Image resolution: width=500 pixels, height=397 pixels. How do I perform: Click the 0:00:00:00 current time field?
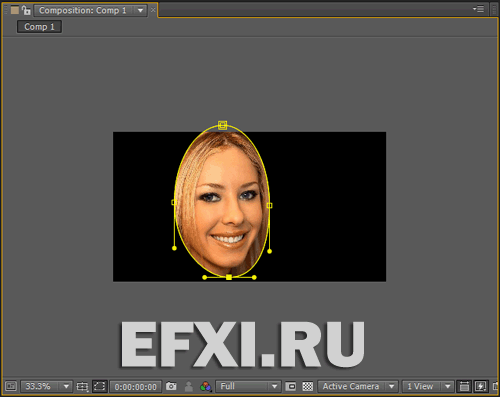click(x=136, y=387)
